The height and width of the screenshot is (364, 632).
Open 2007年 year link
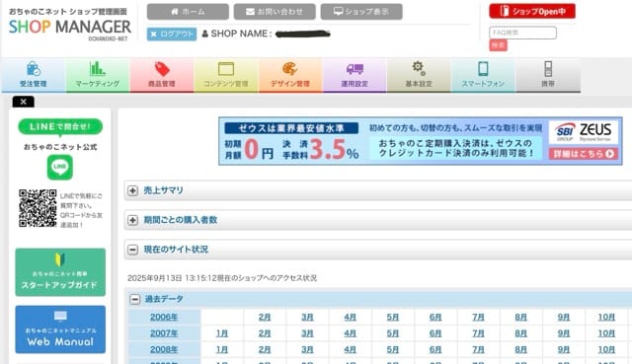point(164,333)
